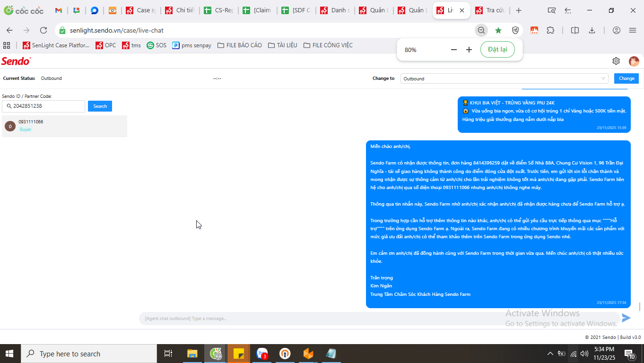The image size is (644, 363).
Task: Open the SOS bookmark
Action: tap(157, 45)
